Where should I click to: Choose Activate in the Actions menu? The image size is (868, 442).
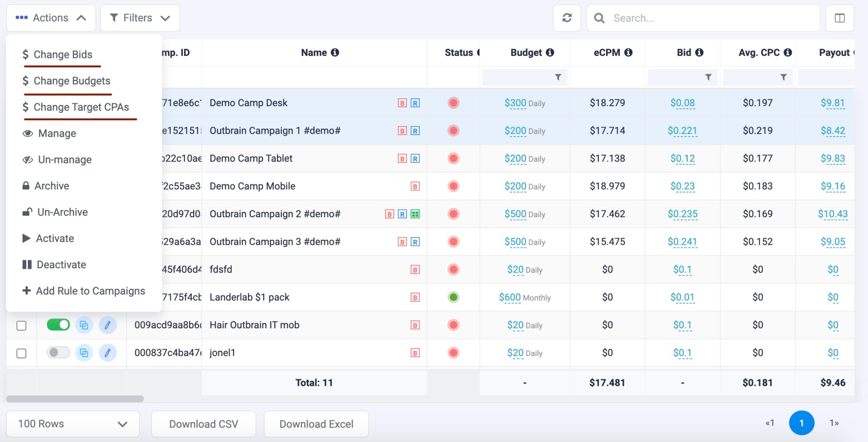[x=48, y=239]
